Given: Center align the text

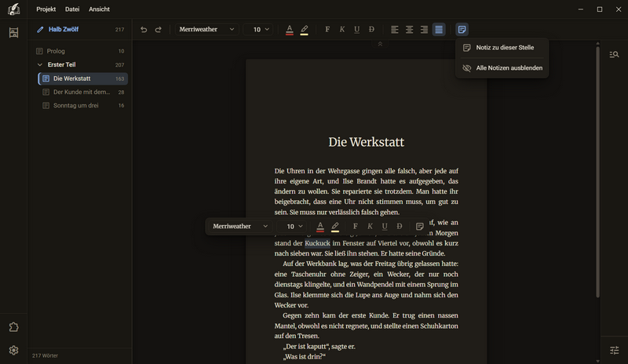Looking at the screenshot, I should coord(409,29).
